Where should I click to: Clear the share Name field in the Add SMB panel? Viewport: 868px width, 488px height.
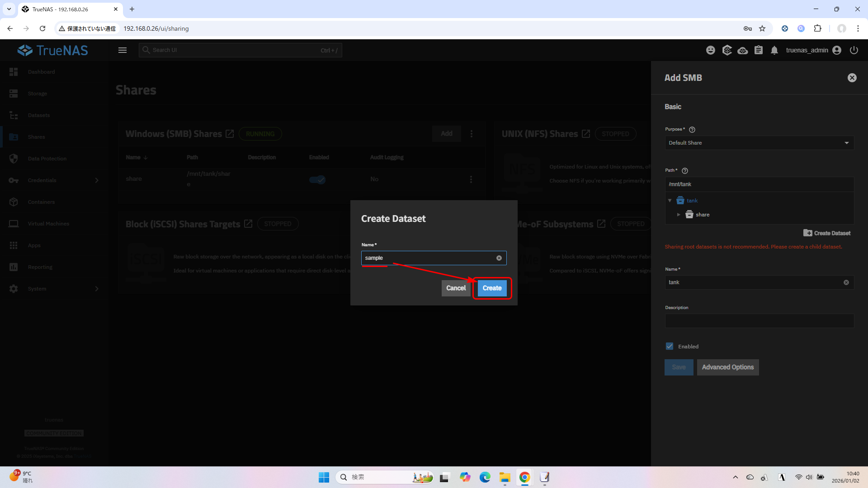846,282
